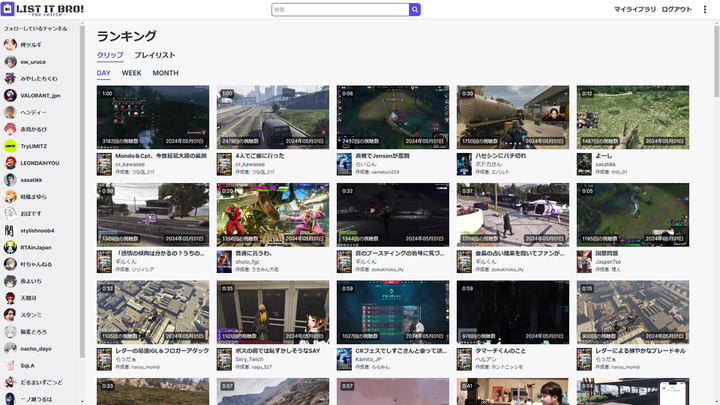
Task: Open the Sirry_Twich streamer link
Action: coord(249,359)
